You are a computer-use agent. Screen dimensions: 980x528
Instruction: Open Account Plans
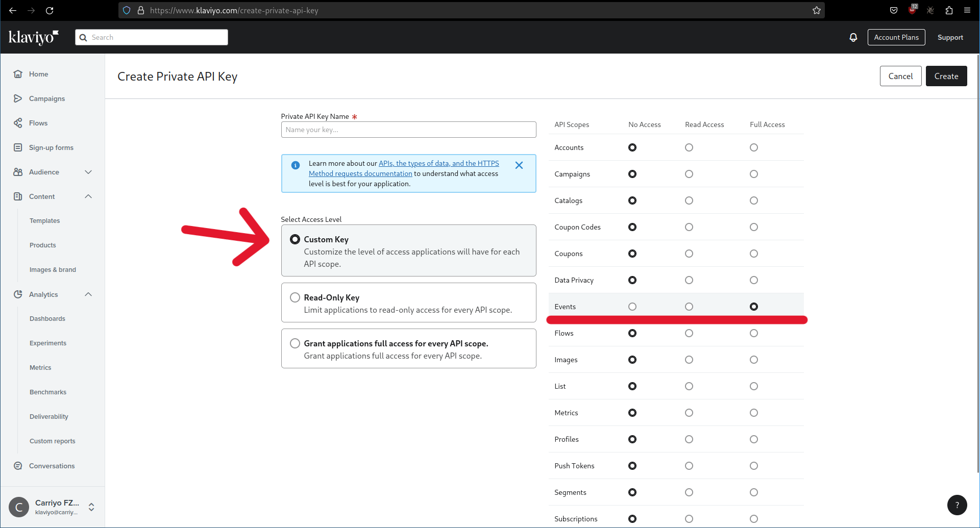pos(896,37)
